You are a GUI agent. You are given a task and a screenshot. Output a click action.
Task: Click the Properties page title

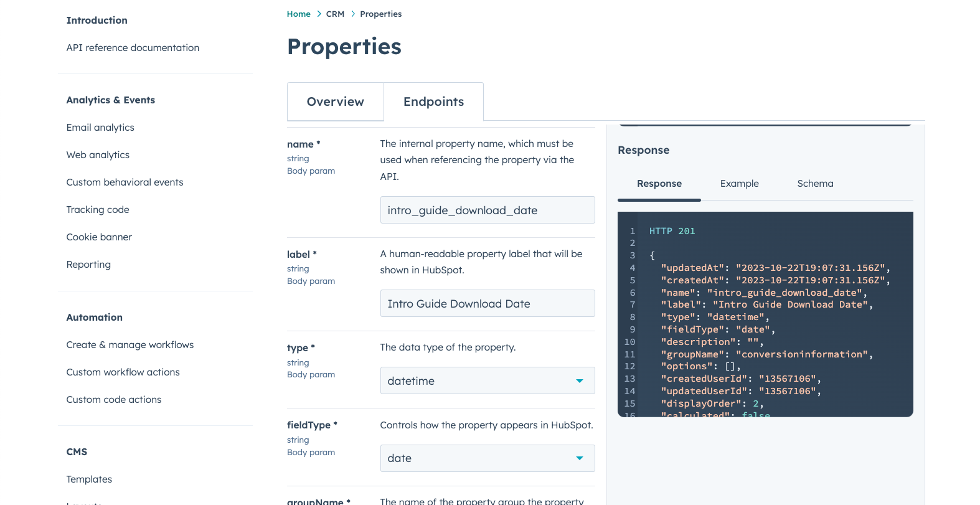pyautogui.click(x=344, y=47)
